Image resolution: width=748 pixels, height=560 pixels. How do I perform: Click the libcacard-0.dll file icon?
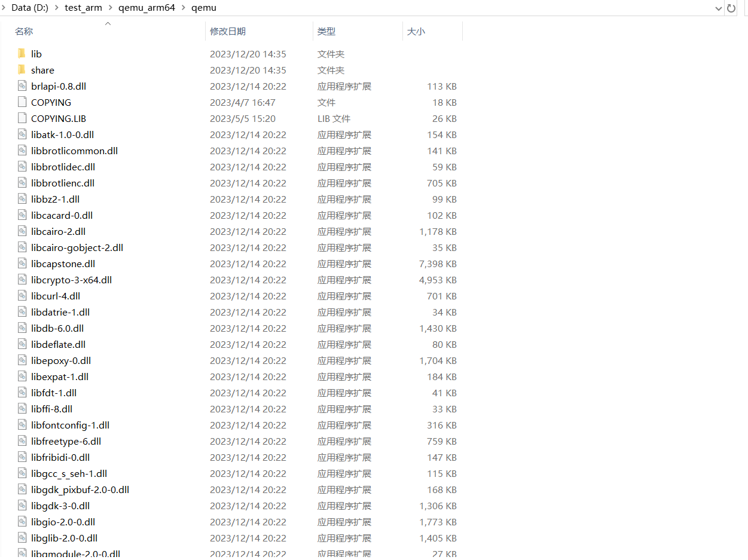pyautogui.click(x=22, y=215)
